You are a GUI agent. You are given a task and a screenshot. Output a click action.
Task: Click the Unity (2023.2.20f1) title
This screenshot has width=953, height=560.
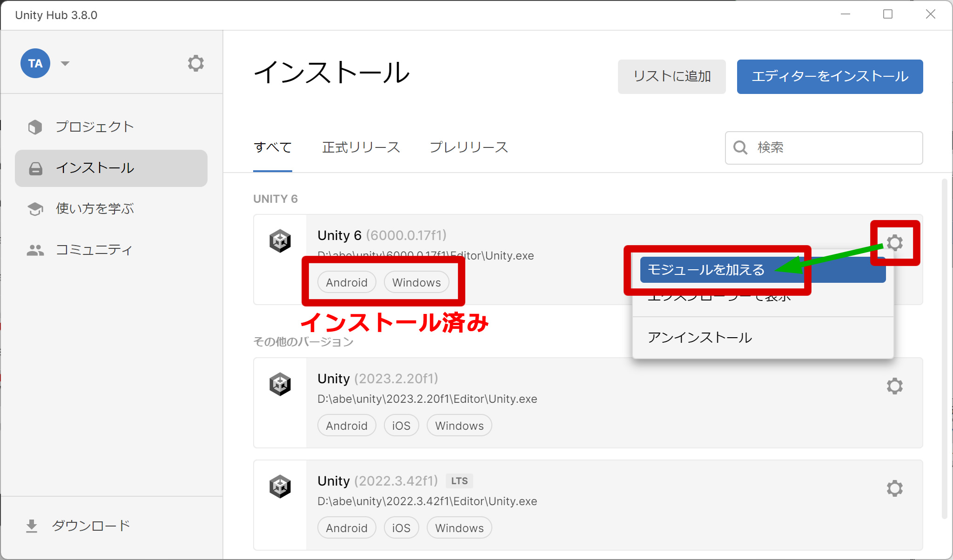coord(378,379)
